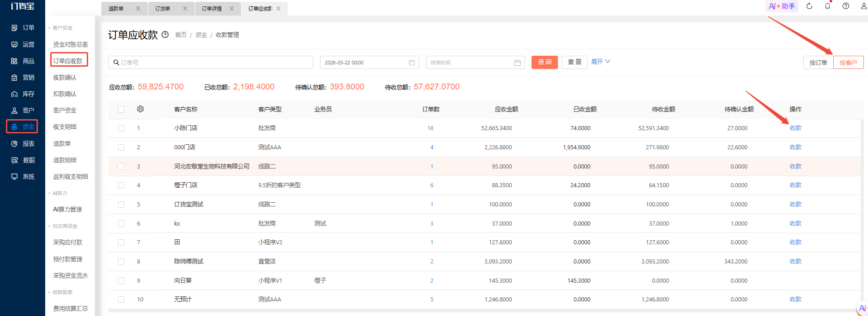The width and height of the screenshot is (868, 316).
Task: Focus the 订单号 search input
Action: (210, 63)
